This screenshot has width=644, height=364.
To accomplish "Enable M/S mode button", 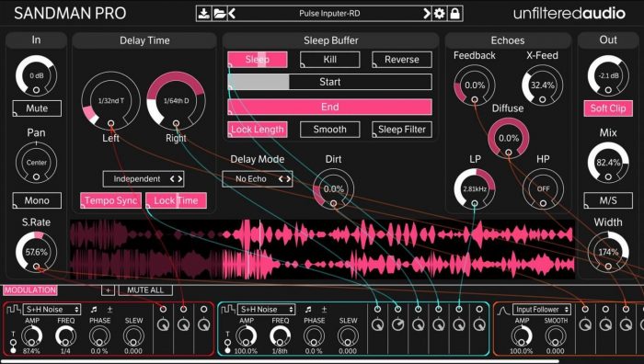I will pyautogui.click(x=608, y=200).
